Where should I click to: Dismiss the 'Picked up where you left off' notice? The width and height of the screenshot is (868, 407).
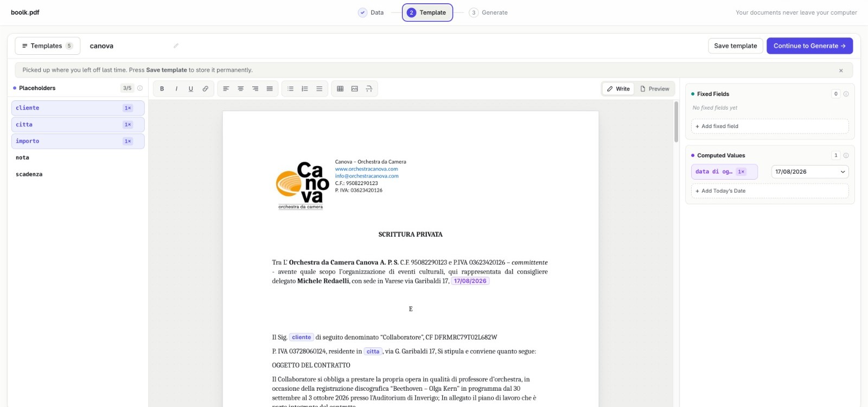[841, 71]
